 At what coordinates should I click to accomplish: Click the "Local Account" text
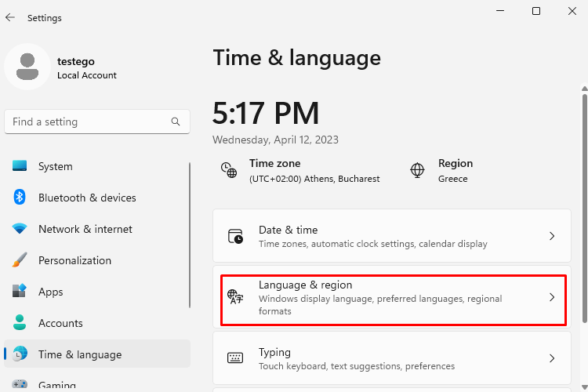[86, 75]
